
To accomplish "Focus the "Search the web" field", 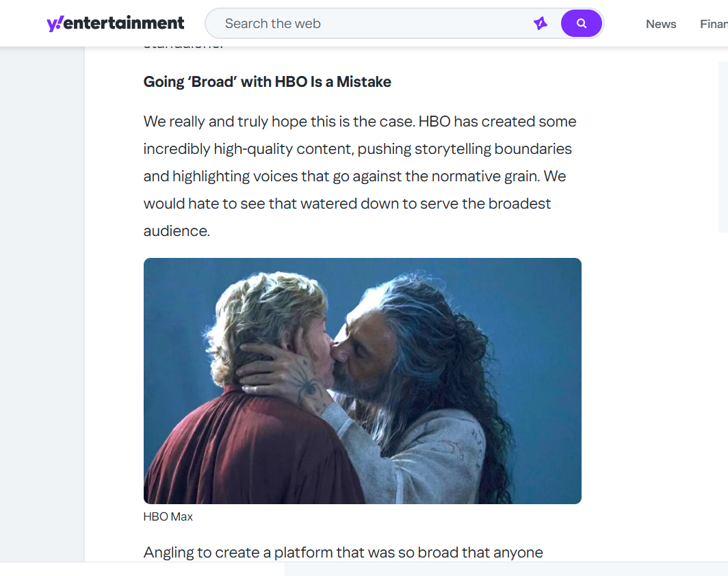I will (x=369, y=23).
